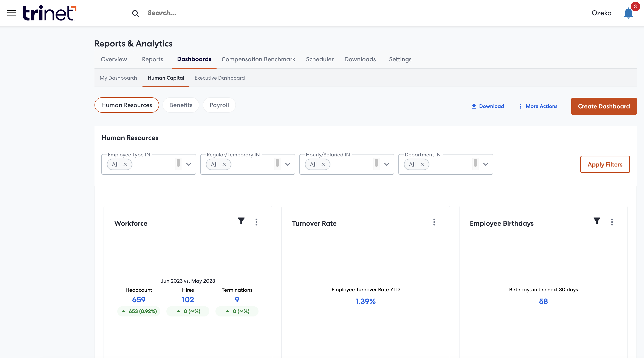Click Create Dashboard button
644x358 pixels.
604,106
